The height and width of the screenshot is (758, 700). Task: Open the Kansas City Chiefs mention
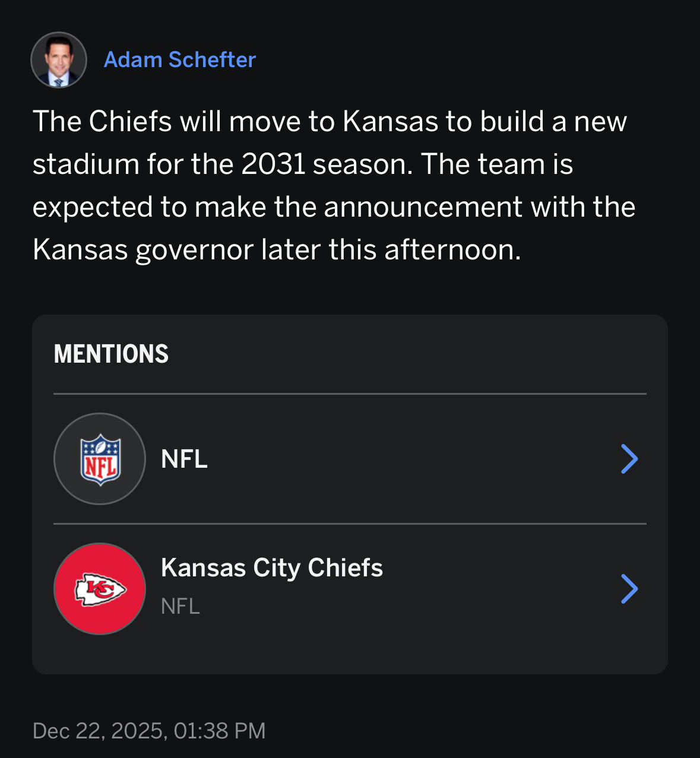pos(271,568)
